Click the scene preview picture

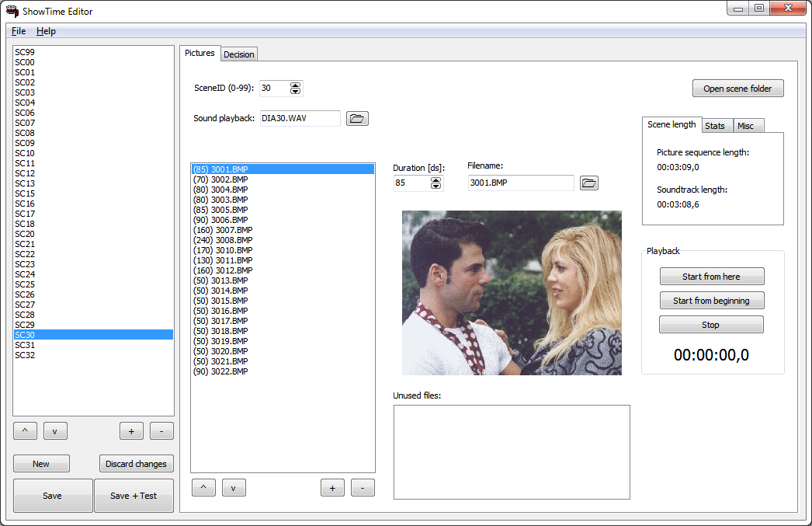pos(512,293)
